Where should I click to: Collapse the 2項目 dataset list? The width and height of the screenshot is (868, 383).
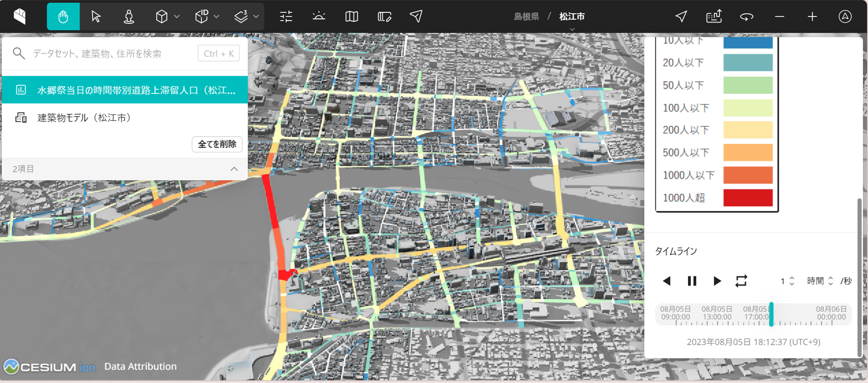pyautogui.click(x=234, y=169)
